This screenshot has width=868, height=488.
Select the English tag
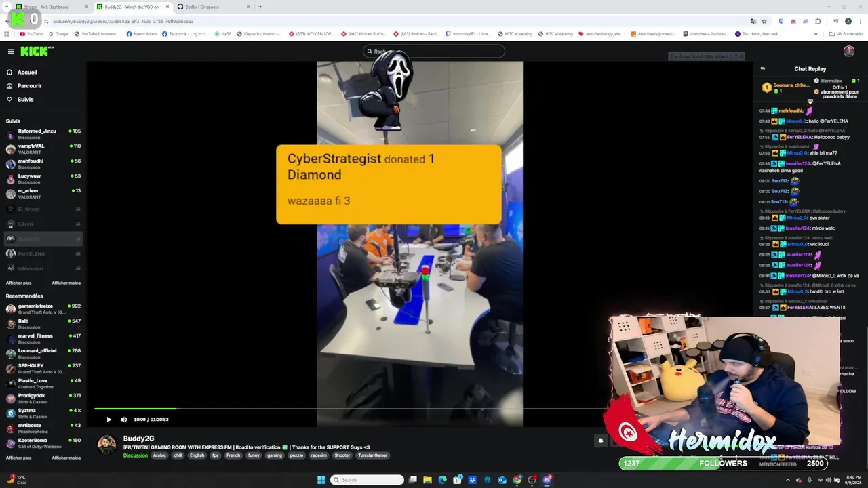pyautogui.click(x=197, y=455)
